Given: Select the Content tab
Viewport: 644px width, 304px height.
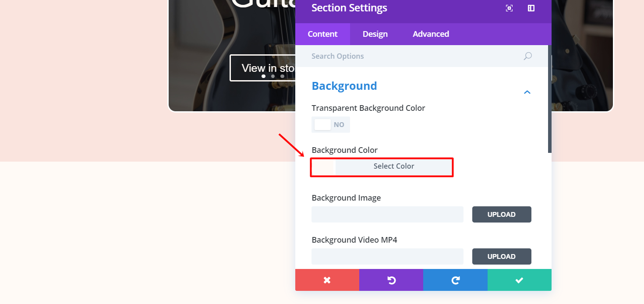Looking at the screenshot, I should click(x=322, y=34).
